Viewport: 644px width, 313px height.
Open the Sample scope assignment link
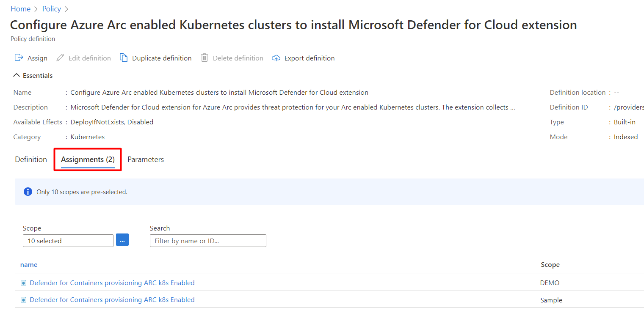(x=112, y=300)
